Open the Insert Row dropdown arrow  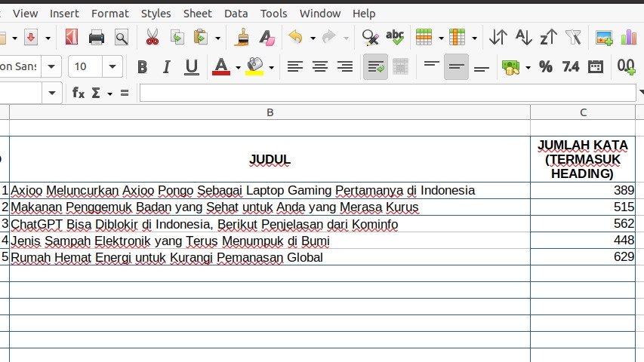tap(441, 38)
